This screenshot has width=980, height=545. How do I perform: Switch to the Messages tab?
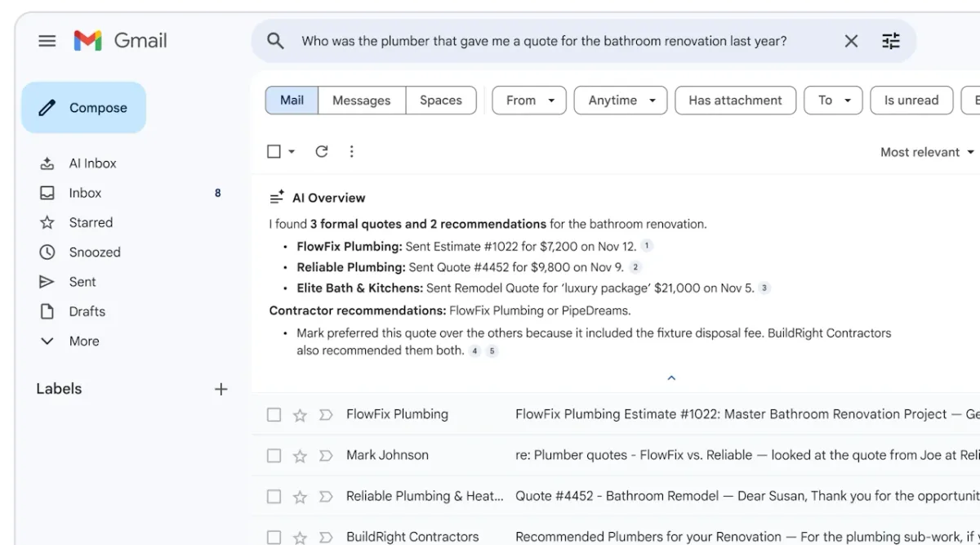[x=362, y=100]
